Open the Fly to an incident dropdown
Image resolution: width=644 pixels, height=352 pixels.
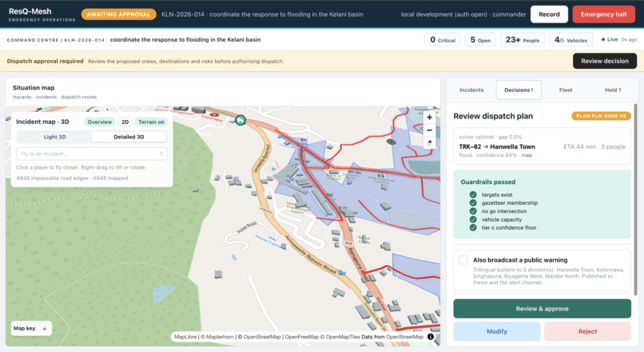tap(92, 154)
